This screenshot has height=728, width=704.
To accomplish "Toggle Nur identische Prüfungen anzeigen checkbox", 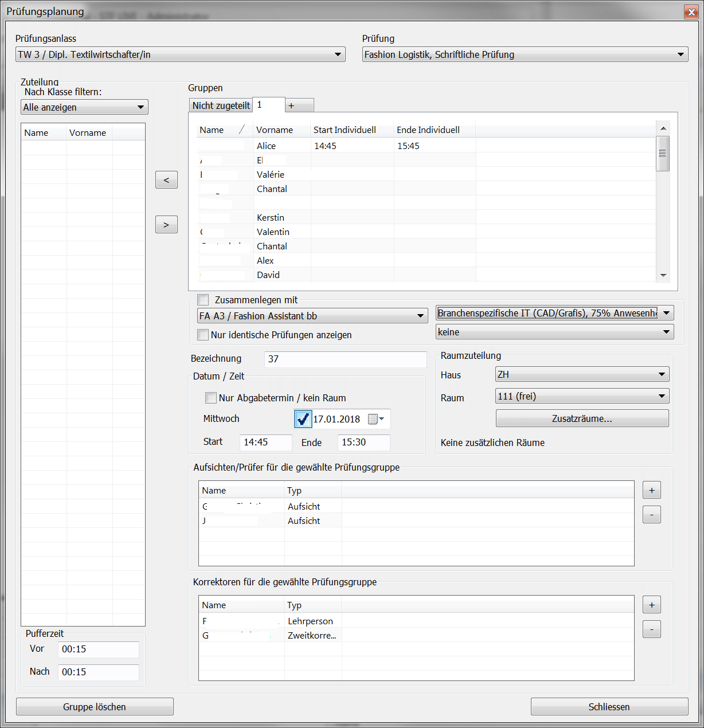I will 203,335.
